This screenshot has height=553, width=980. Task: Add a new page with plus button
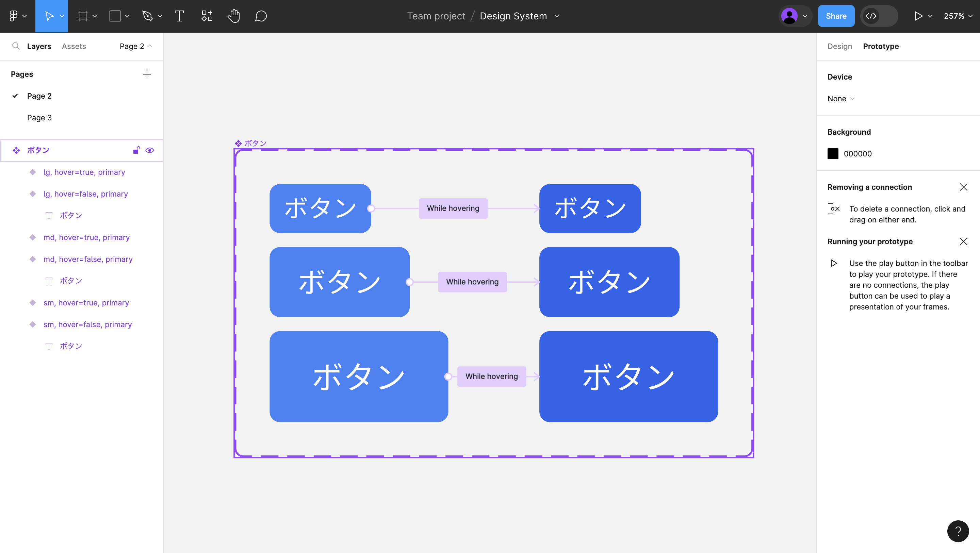147,74
